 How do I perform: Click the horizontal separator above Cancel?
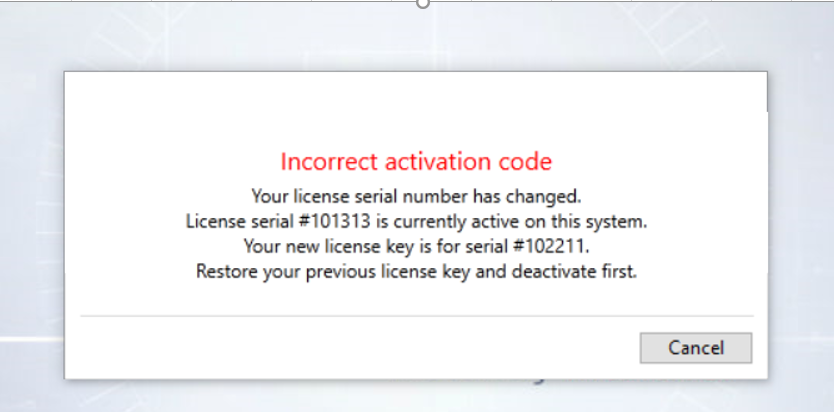(x=416, y=316)
